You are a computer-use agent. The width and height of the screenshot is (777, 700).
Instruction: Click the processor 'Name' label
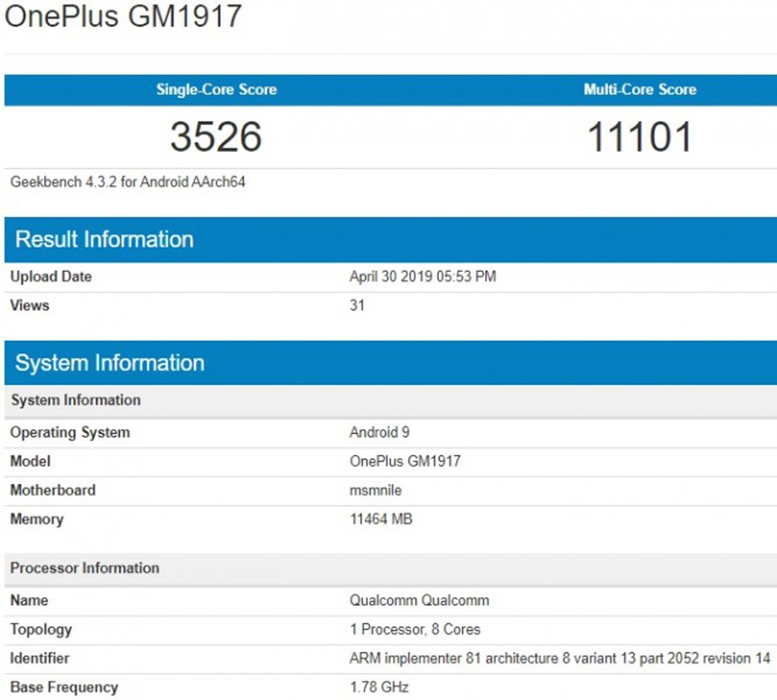coord(29,601)
